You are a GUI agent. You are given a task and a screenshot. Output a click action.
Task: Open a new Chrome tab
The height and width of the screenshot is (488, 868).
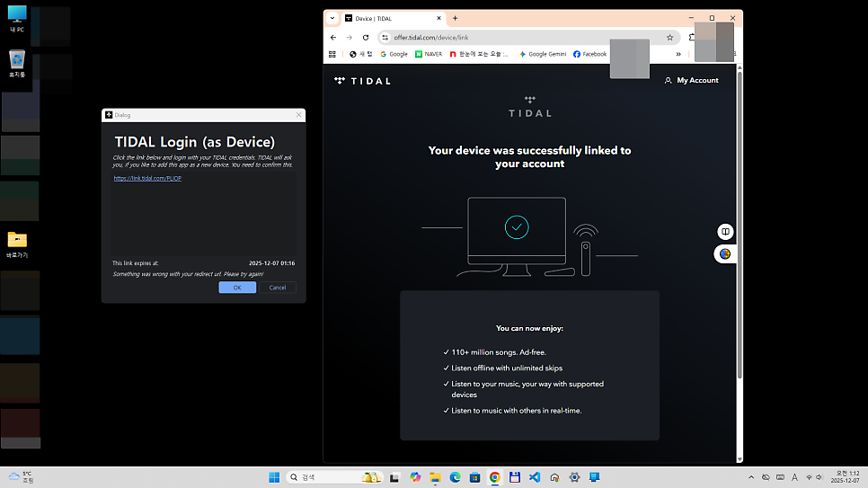coord(455,18)
